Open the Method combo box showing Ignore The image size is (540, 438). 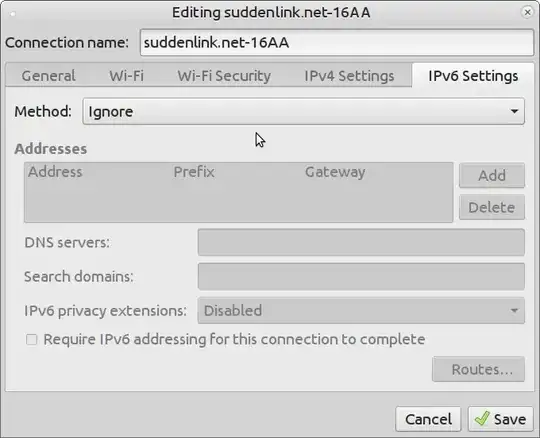click(x=303, y=111)
